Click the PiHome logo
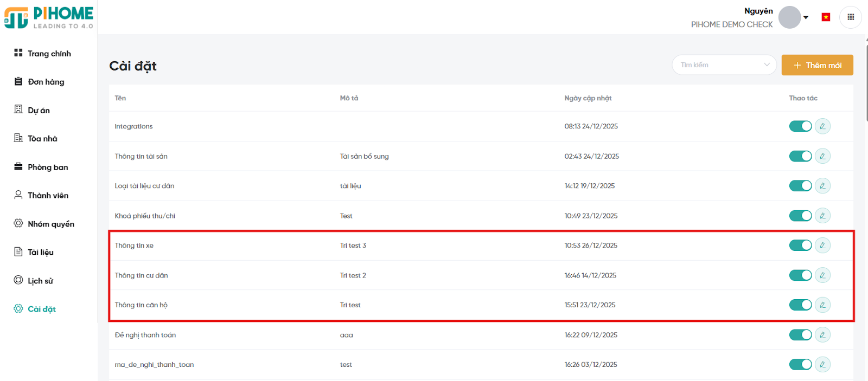This screenshot has height=381, width=868. coord(49,17)
